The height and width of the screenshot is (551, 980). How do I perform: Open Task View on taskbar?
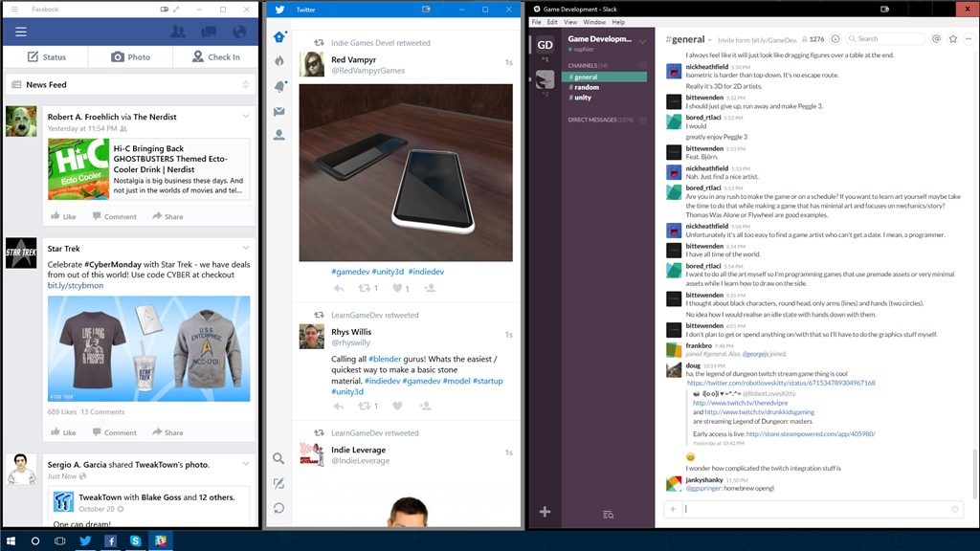[60, 541]
